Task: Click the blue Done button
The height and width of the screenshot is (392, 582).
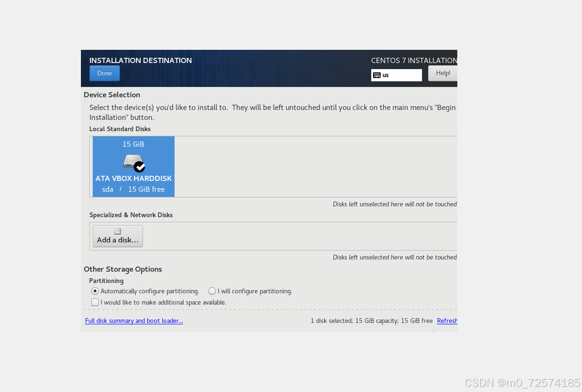Action: point(104,73)
